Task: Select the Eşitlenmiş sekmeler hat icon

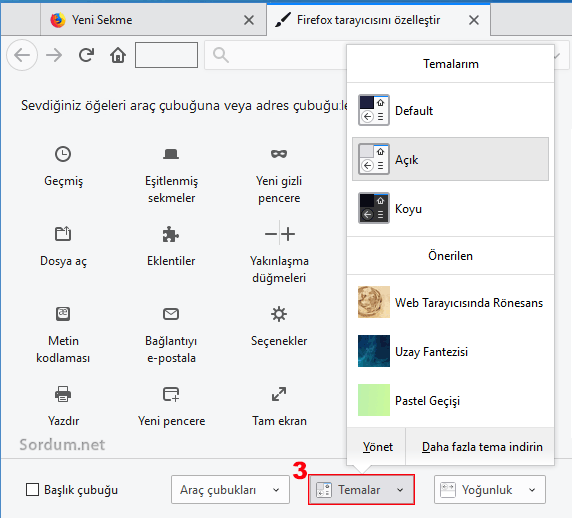Action: (x=171, y=154)
